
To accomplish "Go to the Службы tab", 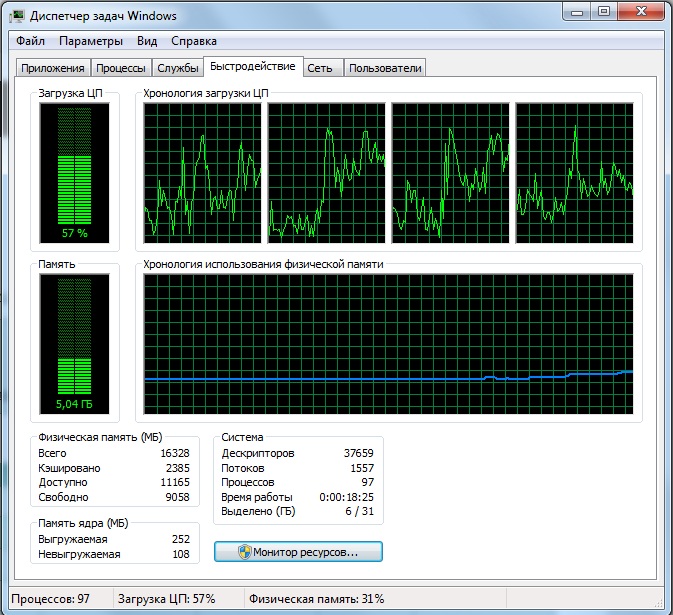I will click(178, 68).
